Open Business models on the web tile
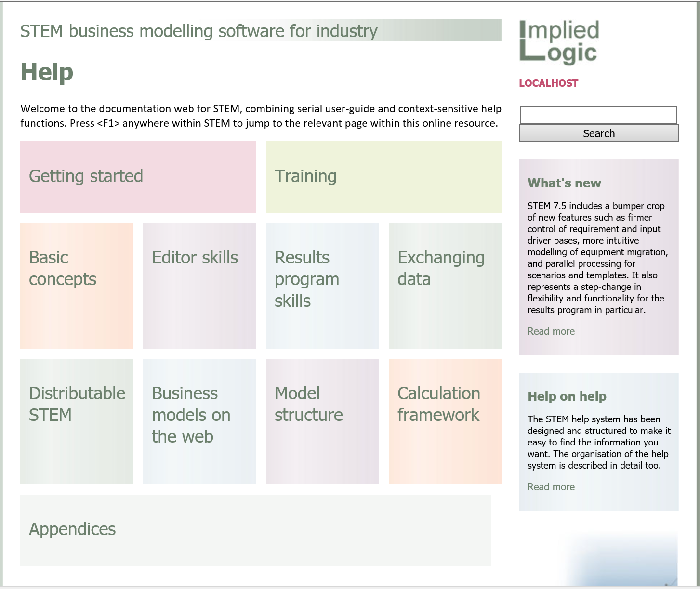 pyautogui.click(x=199, y=421)
